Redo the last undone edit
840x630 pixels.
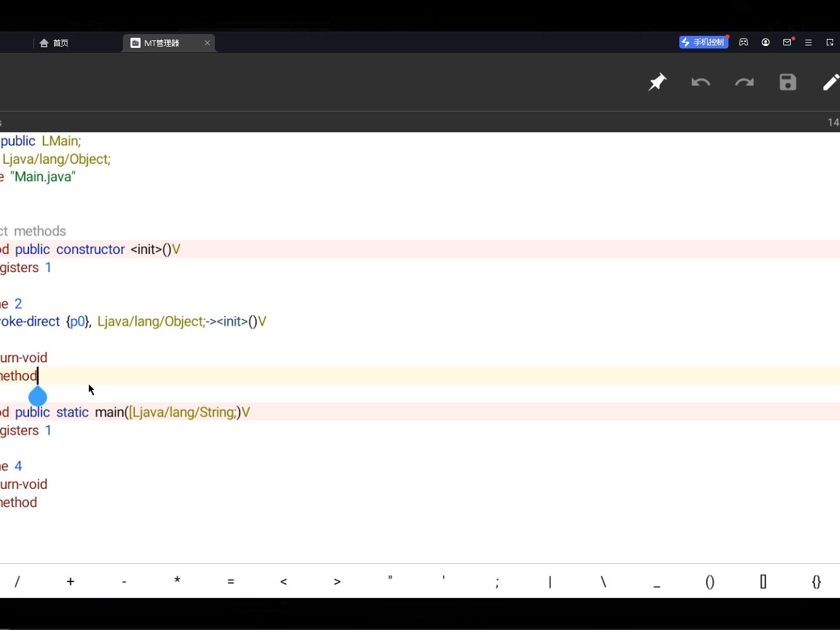point(744,82)
